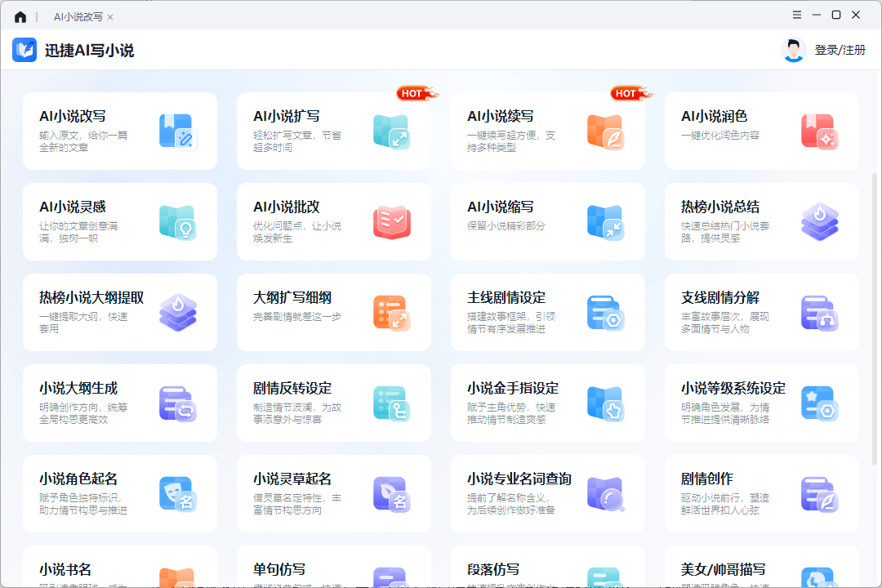Image resolution: width=882 pixels, height=588 pixels.
Task: Click the HOT badge on AI小说扩写
Action: tap(416, 93)
